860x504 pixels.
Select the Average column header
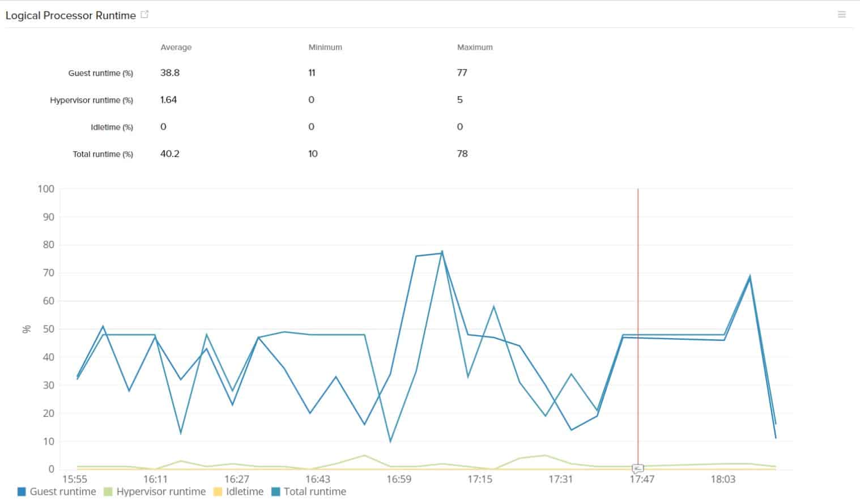(176, 48)
